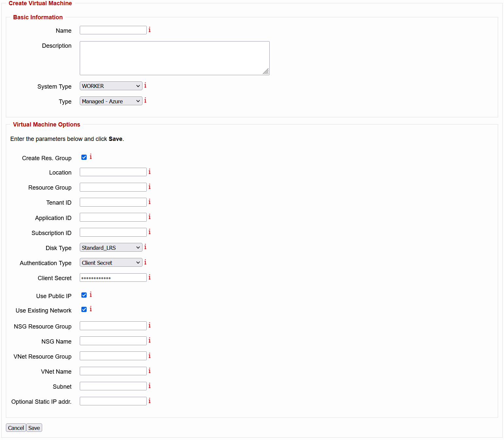Expand the Type dropdown showing Managed - Azure
Viewport: 504px width, 440px height.
[x=111, y=101]
